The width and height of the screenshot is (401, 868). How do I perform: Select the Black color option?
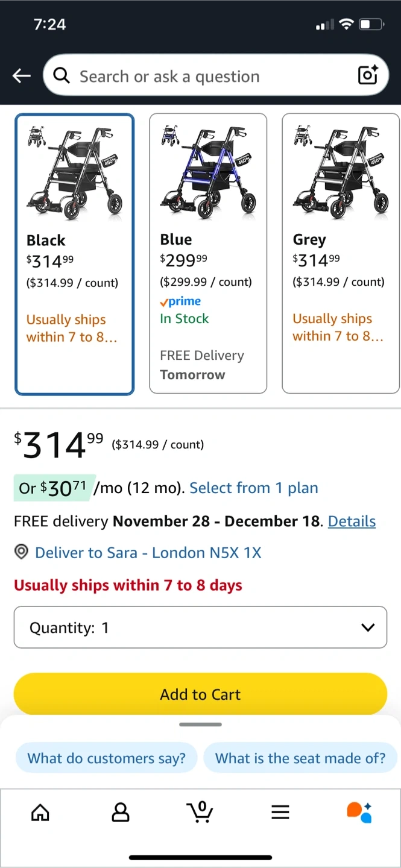click(74, 254)
